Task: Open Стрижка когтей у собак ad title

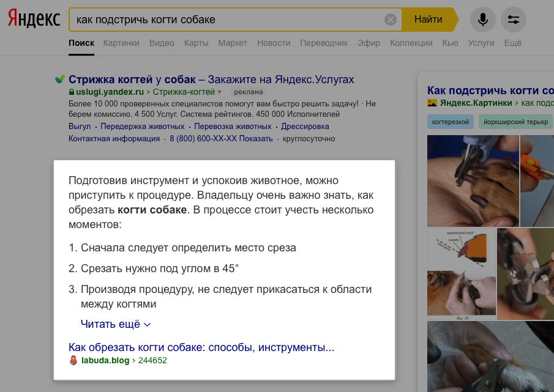Action: [x=211, y=80]
